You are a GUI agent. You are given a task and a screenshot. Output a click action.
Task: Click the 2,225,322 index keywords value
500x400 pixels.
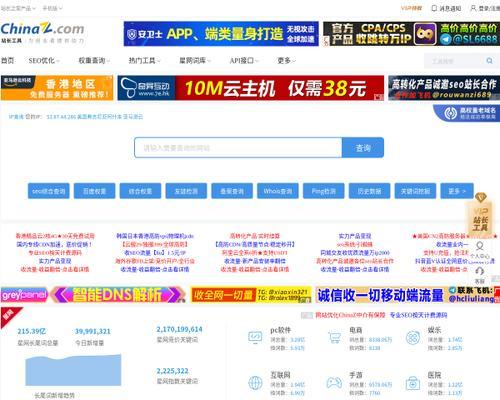172,371
